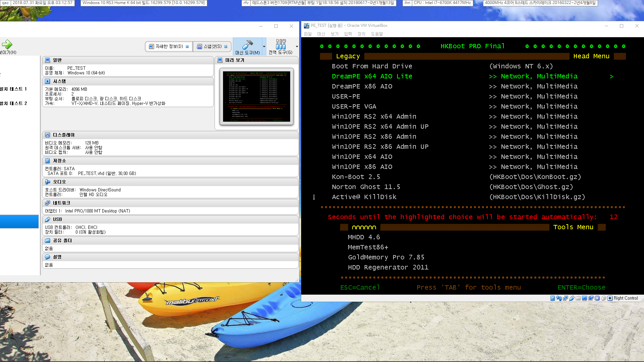This screenshot has width=644, height=362.
Task: Click the VM preview thumbnail
Action: (257, 97)
